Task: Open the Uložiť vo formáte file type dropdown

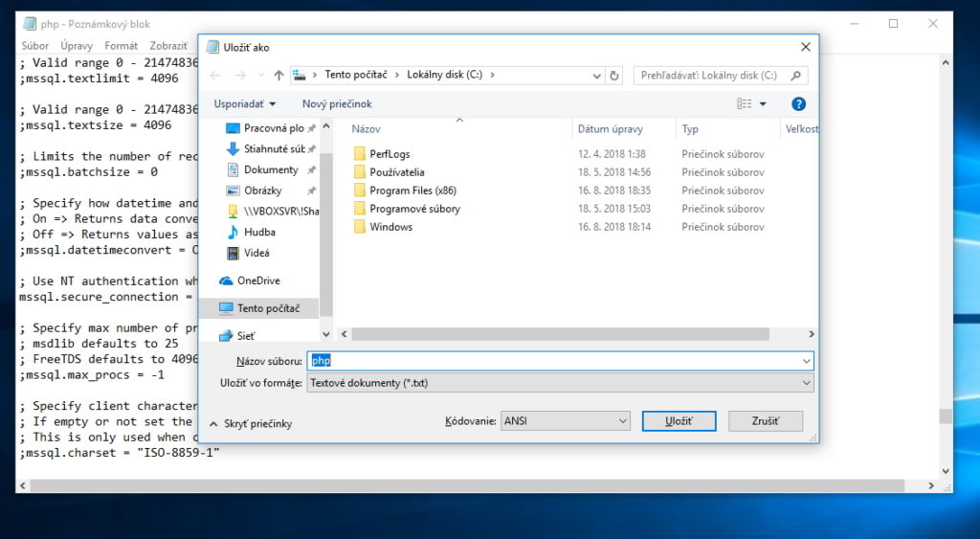Action: click(x=560, y=383)
